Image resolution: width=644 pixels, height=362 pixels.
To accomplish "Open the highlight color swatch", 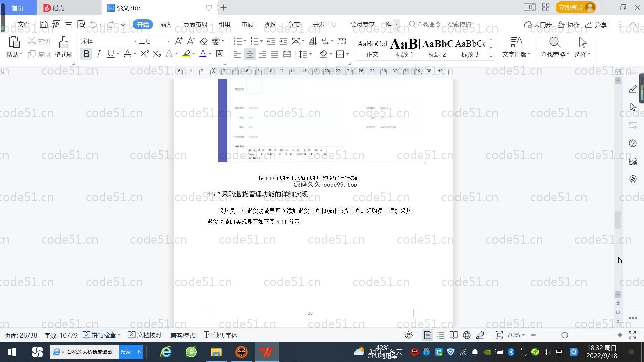I will point(186,54).
